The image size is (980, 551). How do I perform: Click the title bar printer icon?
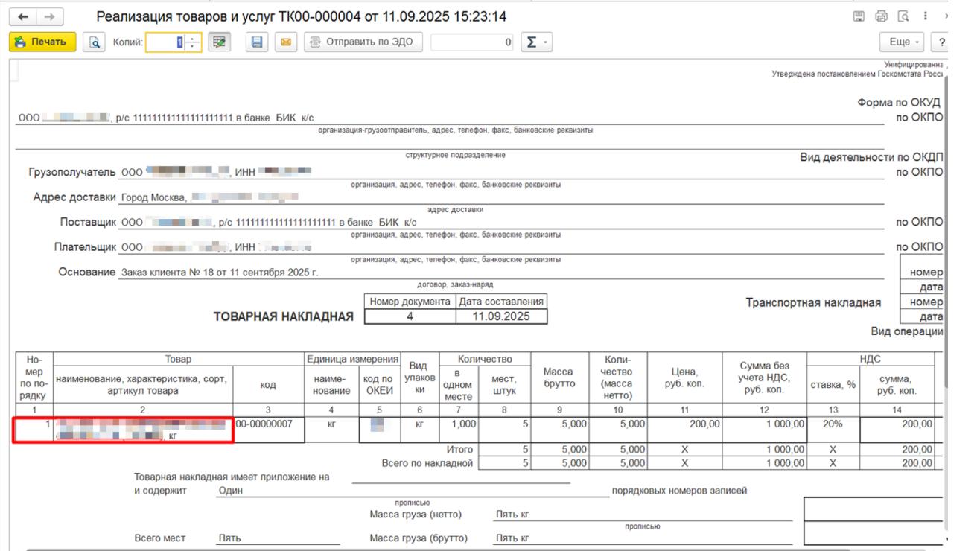tap(882, 16)
